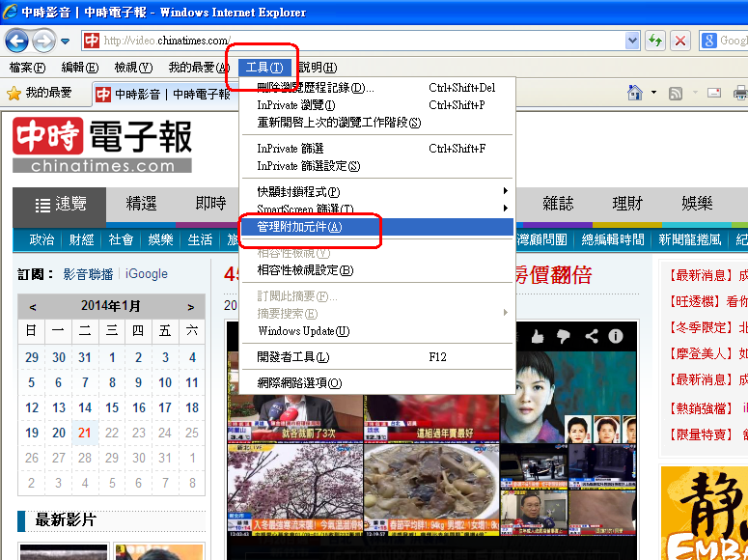748x560 pixels.
Task: Open the 我的最愛(A) menu
Action: 199,68
